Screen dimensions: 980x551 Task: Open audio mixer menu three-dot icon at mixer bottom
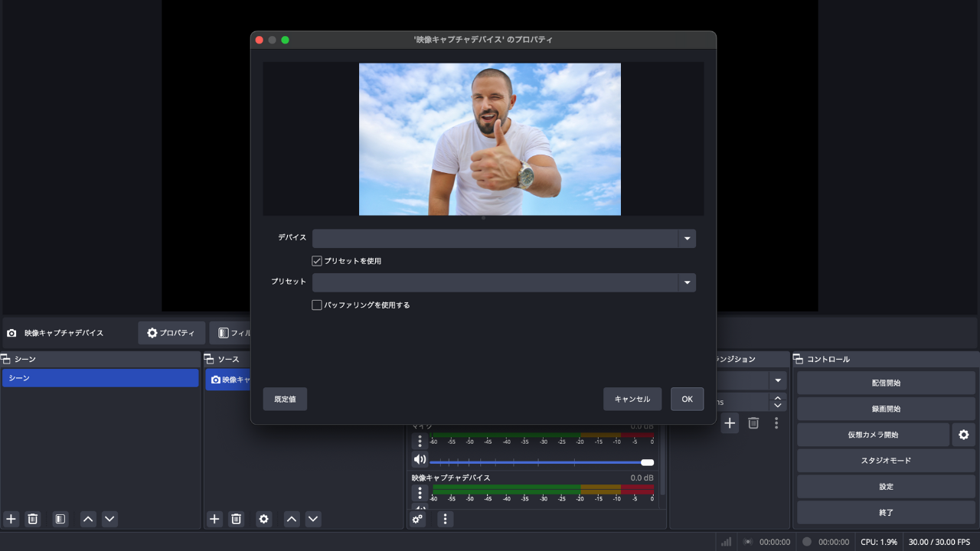[445, 519]
